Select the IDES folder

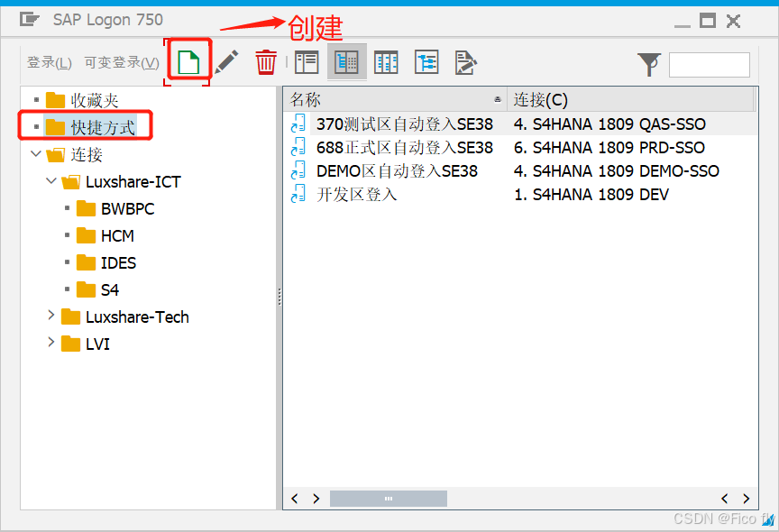click(106, 262)
